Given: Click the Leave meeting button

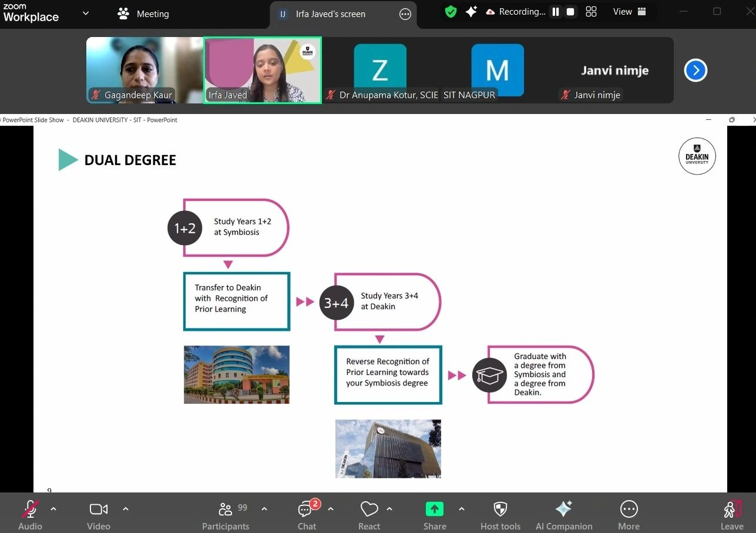Looking at the screenshot, I should point(732,514).
